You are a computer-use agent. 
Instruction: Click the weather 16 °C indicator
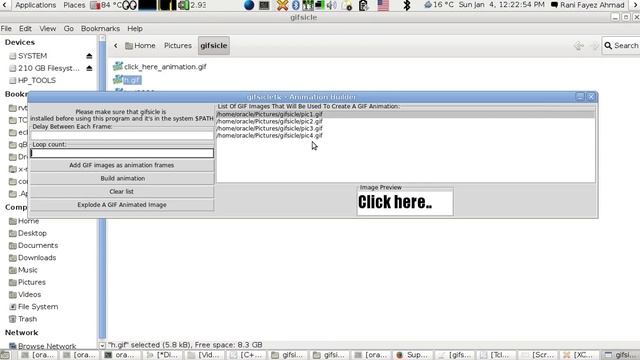point(439,5)
